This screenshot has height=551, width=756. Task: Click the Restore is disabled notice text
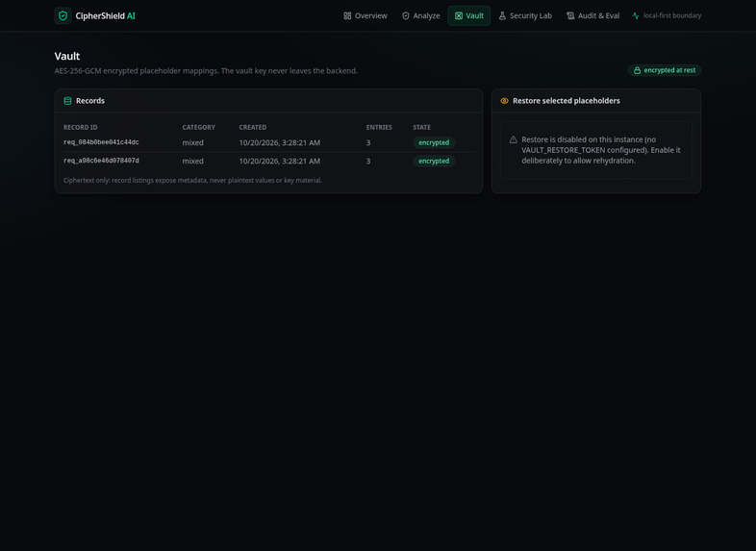(601, 150)
